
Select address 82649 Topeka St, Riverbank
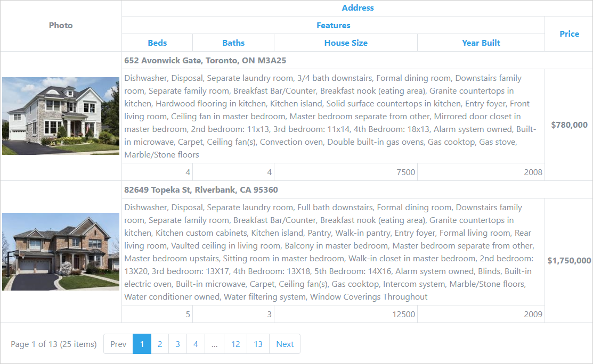(201, 189)
